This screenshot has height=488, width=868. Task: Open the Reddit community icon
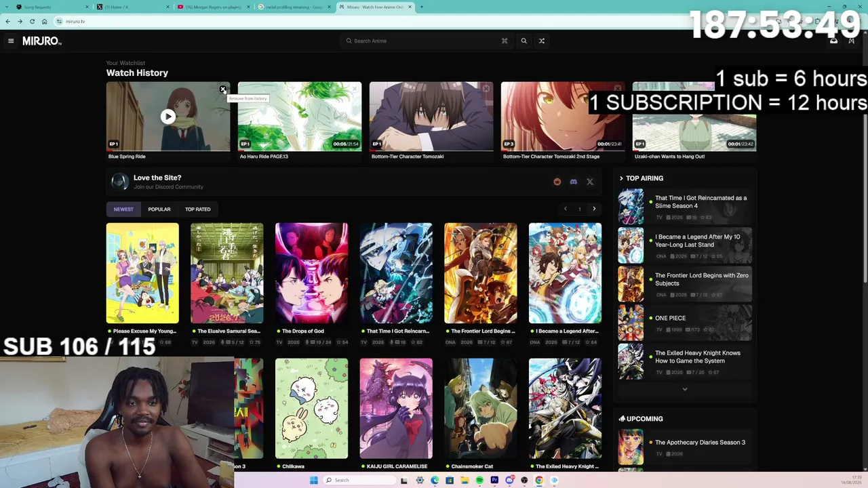(x=557, y=182)
